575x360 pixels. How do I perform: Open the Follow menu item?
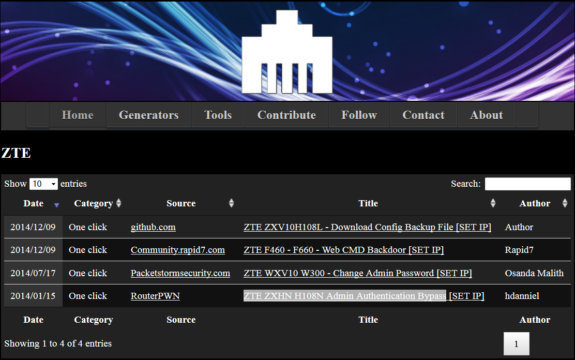[x=359, y=115]
